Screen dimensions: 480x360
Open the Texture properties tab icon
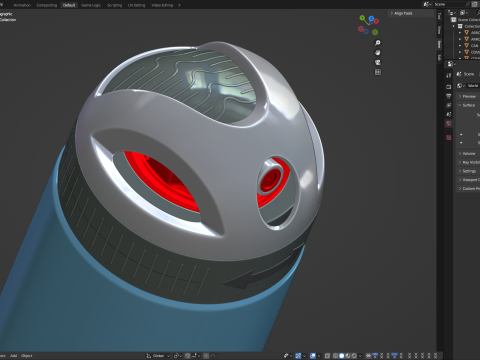[449, 137]
